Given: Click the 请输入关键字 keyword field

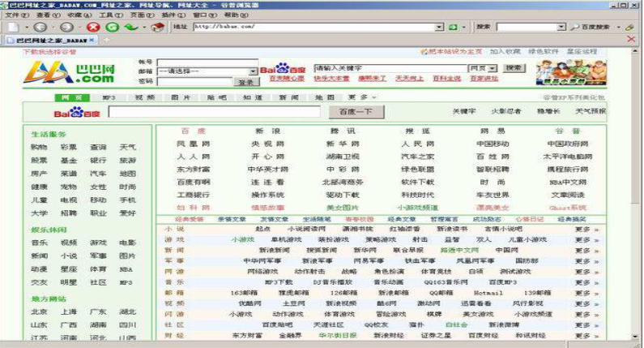Looking at the screenshot, I should pyautogui.click(x=391, y=68).
